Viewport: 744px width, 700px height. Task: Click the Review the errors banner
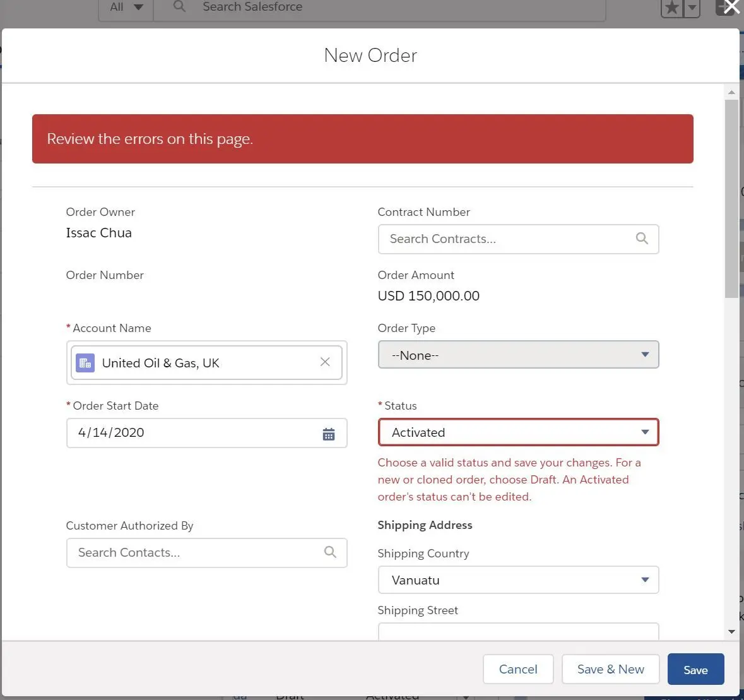362,139
